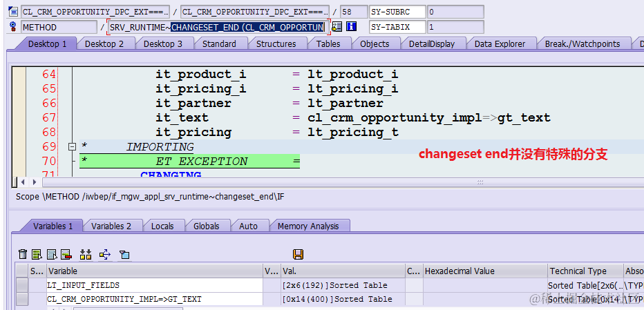
Task: Click the LT_INPUT_FIELDS variable cell
Action: point(154,285)
